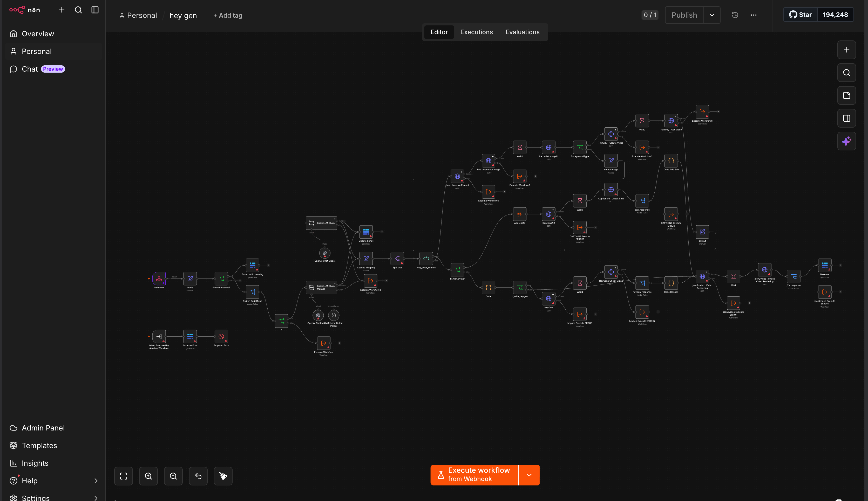Select the Runway - Get Video node
The width and height of the screenshot is (868, 501).
[x=671, y=121]
